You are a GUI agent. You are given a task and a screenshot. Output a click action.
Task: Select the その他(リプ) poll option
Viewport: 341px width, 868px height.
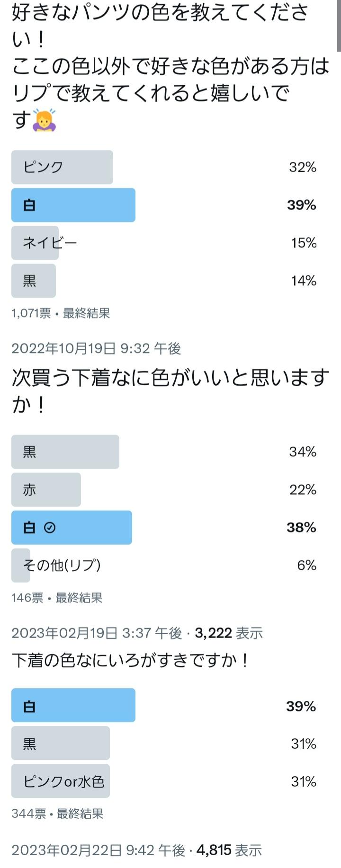164,566
